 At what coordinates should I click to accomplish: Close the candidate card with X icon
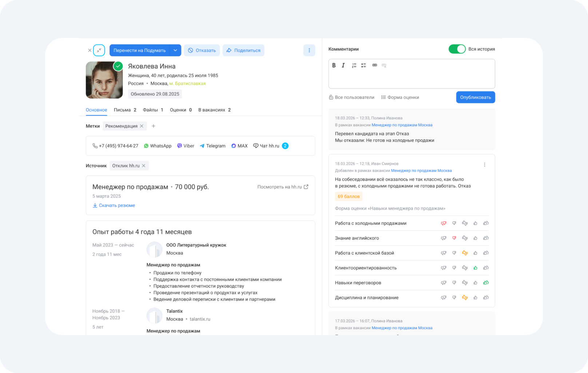coord(90,50)
